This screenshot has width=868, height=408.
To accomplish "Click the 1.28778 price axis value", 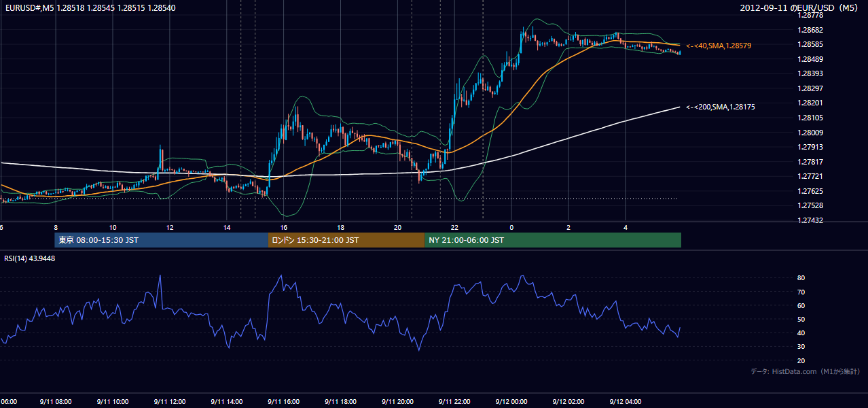I will click(x=809, y=15).
